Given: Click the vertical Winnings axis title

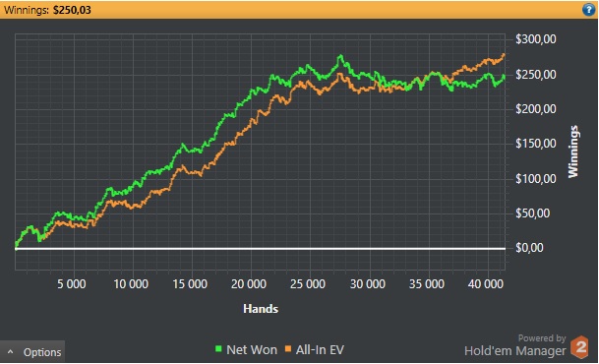Looking at the screenshot, I should click(x=573, y=152).
